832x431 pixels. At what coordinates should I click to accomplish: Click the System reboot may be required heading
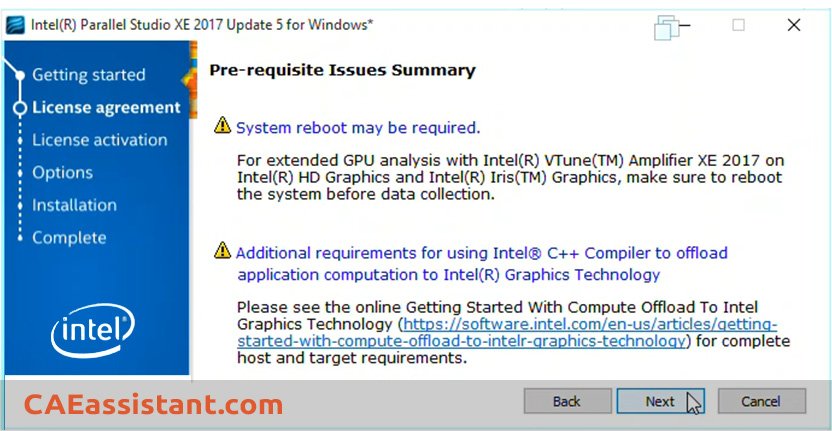point(358,128)
